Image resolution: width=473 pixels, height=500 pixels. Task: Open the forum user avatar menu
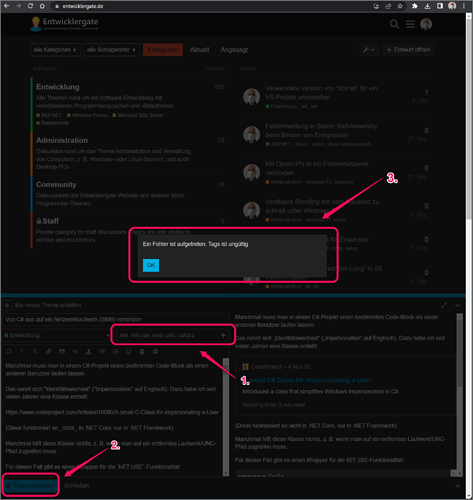[426, 24]
